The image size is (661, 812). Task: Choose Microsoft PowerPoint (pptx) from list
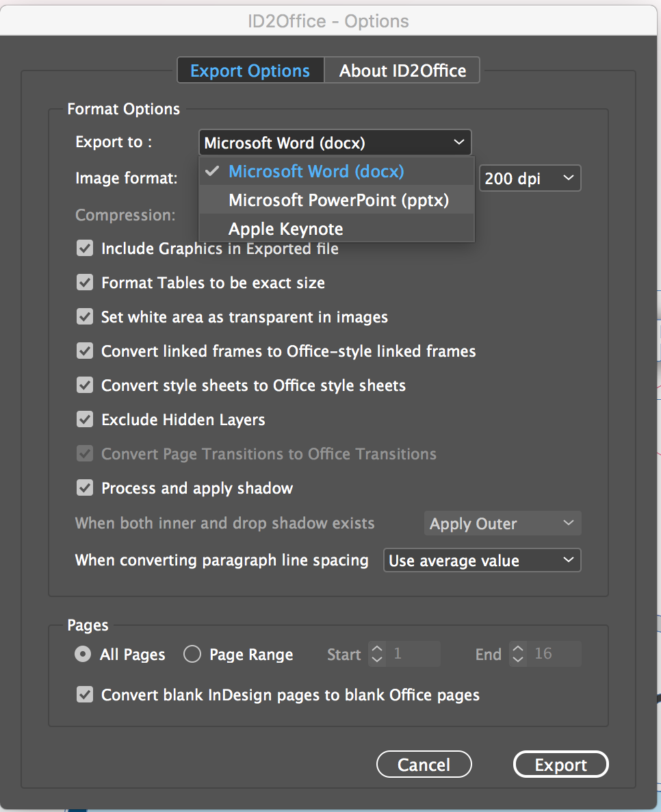click(338, 200)
